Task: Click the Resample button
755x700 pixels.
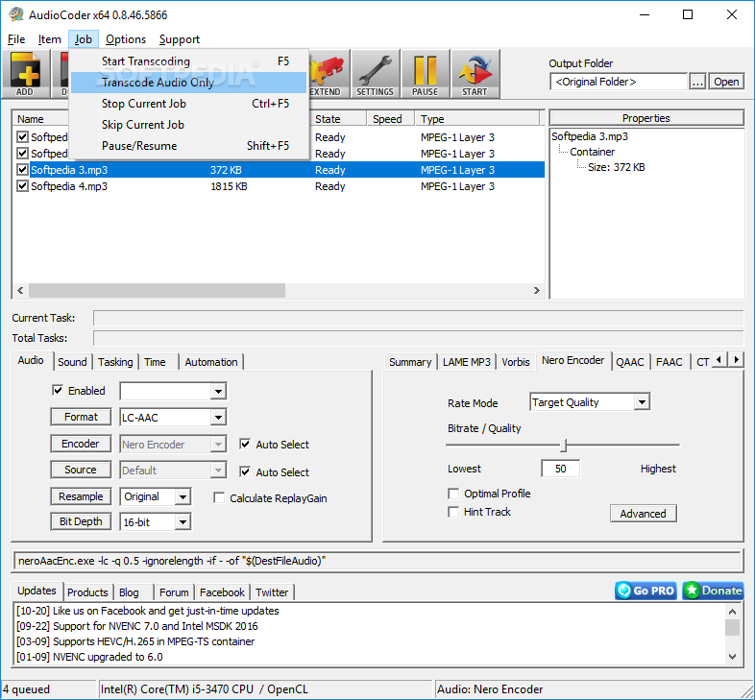Action: click(x=81, y=496)
